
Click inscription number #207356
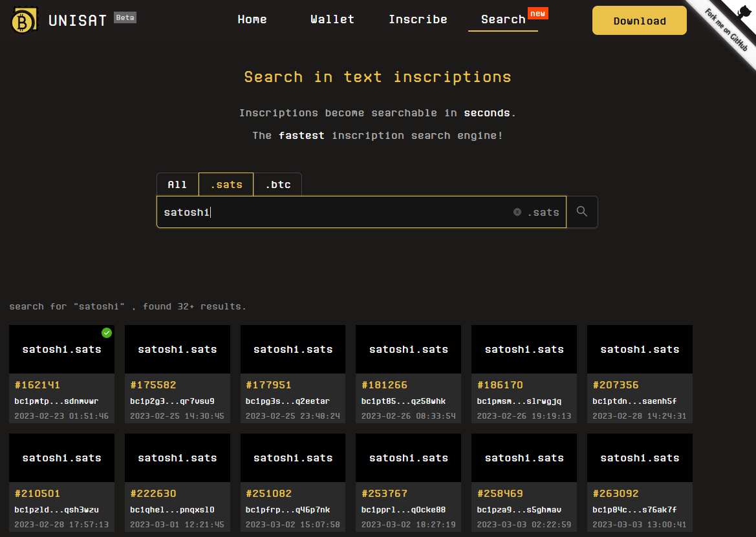(616, 384)
